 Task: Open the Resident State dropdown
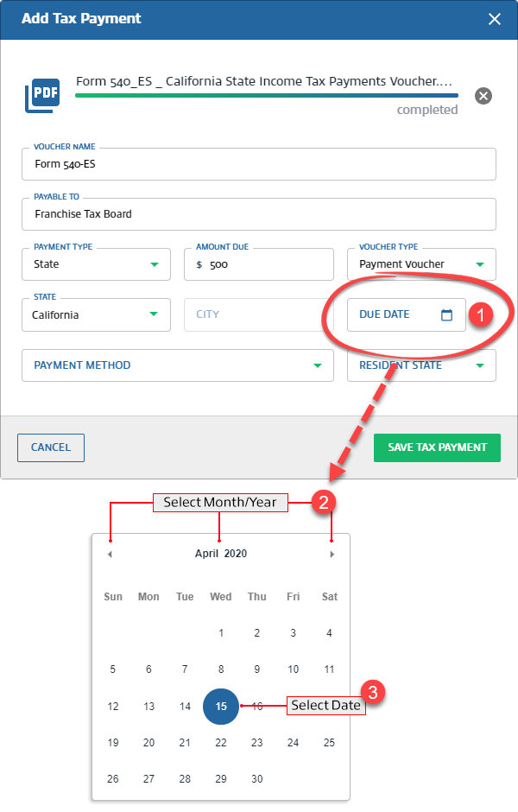click(480, 365)
